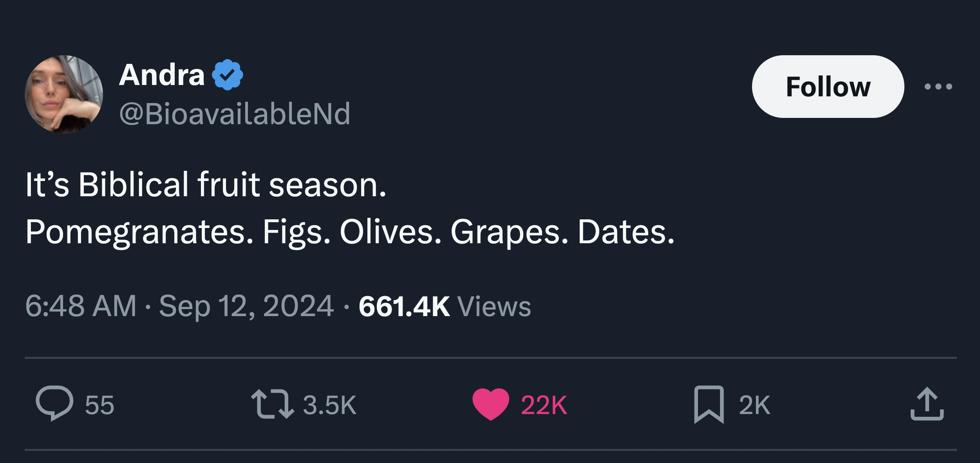Click the 6:48 AM timestamp
The height and width of the screenshot is (463, 980).
click(x=81, y=306)
